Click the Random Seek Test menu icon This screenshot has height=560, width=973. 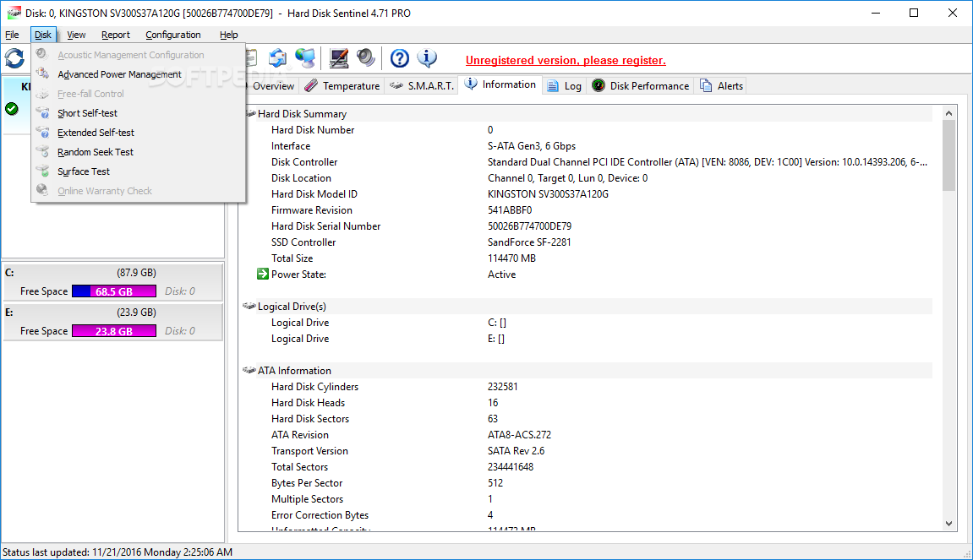tap(43, 151)
